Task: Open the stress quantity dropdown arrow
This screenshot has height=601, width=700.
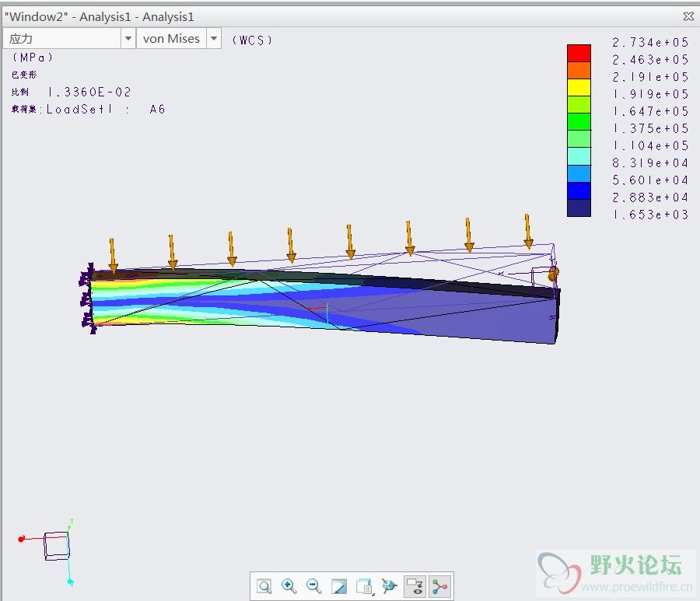Action: (128, 38)
